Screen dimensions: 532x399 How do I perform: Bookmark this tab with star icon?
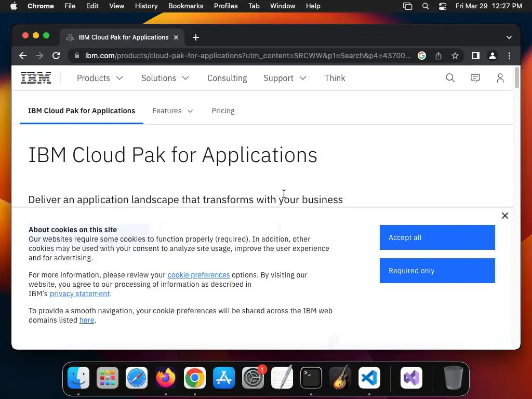(x=455, y=56)
